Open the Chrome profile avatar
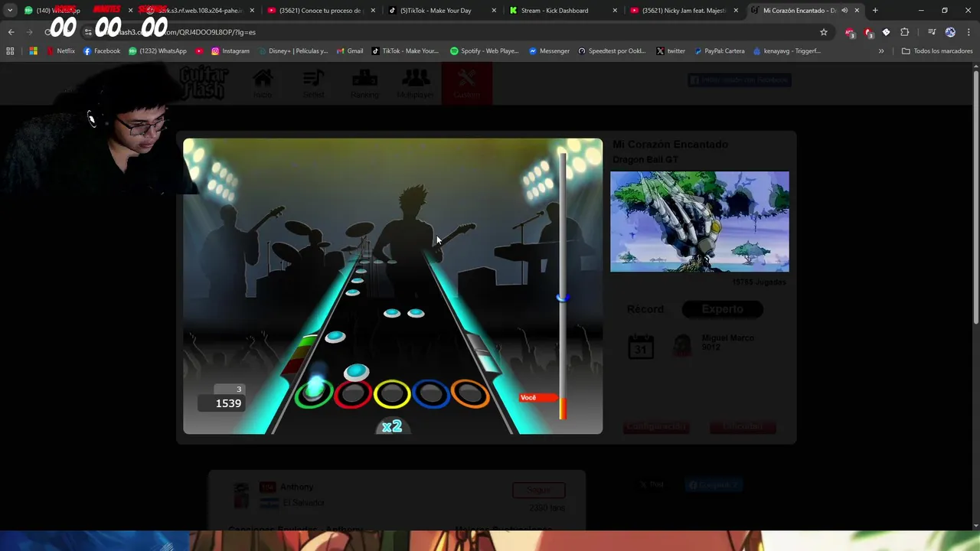 pos(950,32)
